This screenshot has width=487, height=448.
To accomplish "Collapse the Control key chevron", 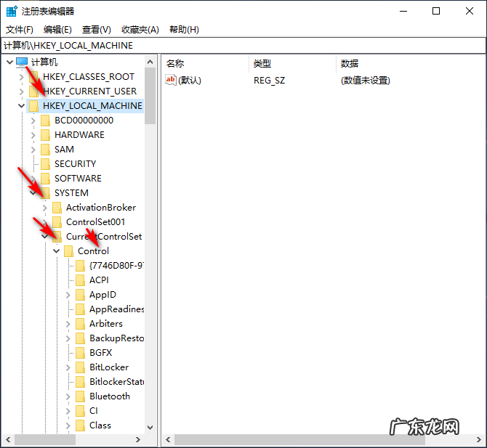I will pyautogui.click(x=56, y=251).
